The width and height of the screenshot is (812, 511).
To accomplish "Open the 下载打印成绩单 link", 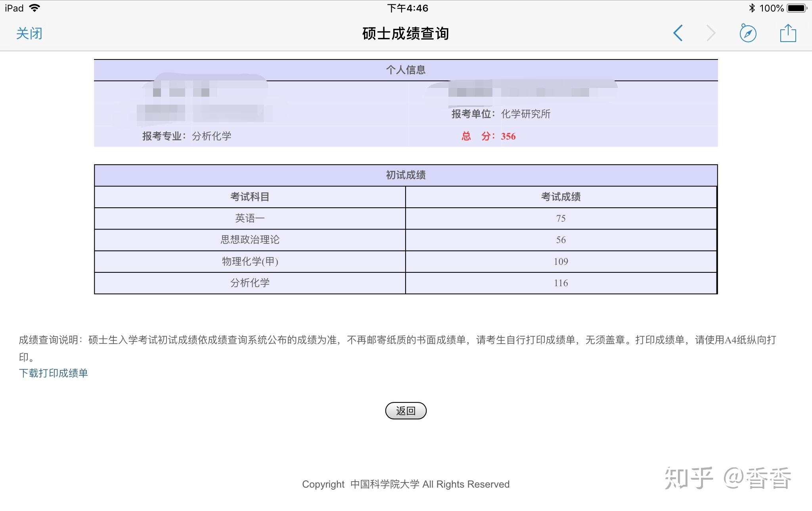I will click(54, 373).
